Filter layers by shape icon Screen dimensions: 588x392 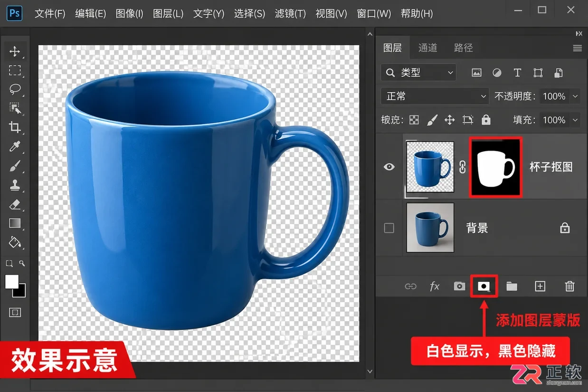coord(538,73)
